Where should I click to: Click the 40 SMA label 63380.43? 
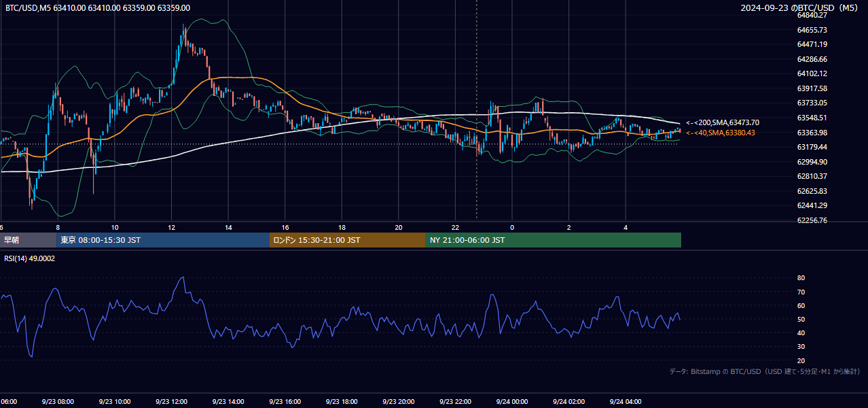click(x=721, y=133)
